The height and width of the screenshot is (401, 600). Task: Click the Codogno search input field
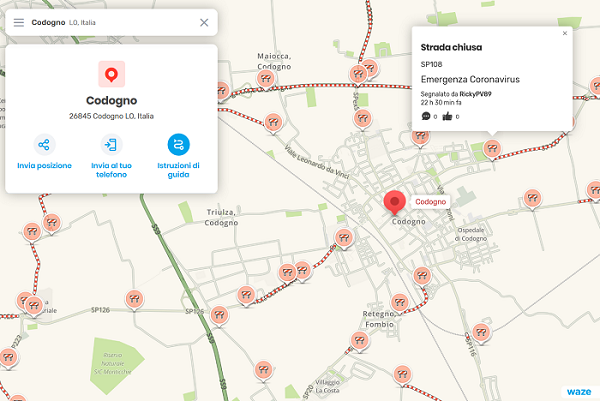pyautogui.click(x=110, y=22)
